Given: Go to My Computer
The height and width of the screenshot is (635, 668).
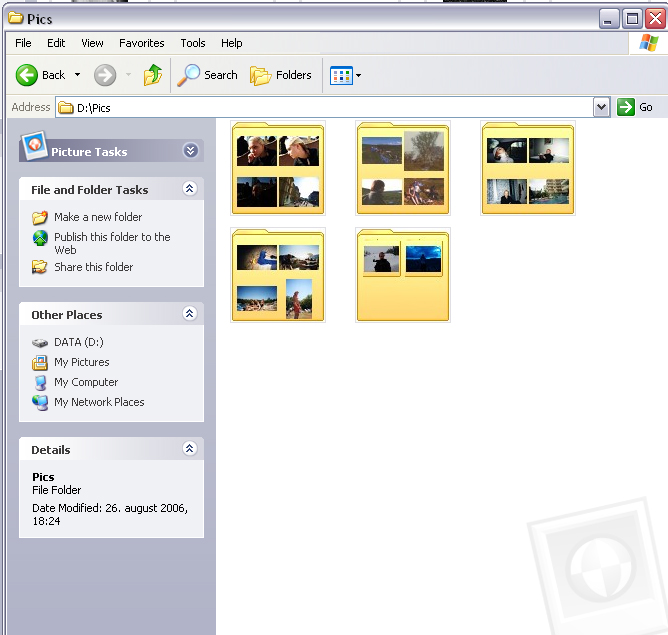Looking at the screenshot, I should coord(86,382).
